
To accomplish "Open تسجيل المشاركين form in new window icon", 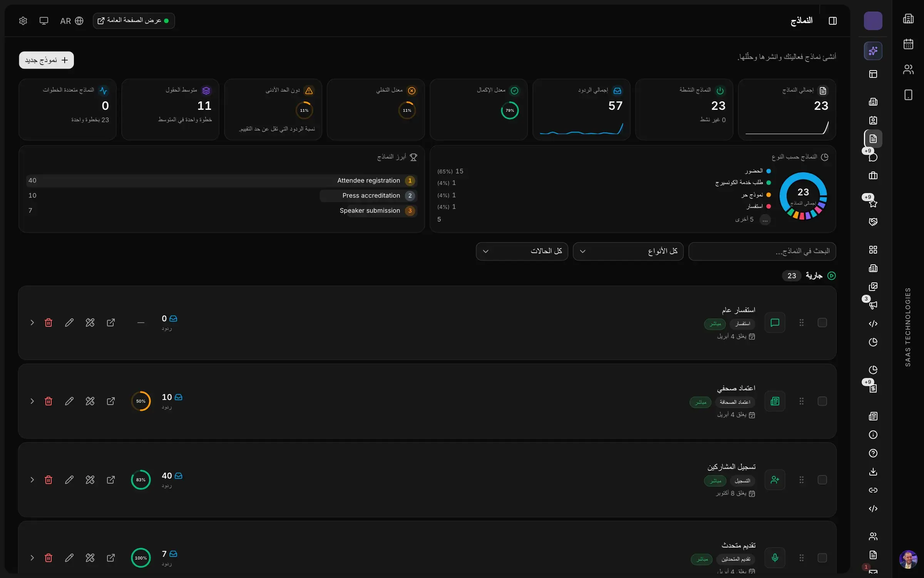I will pyautogui.click(x=111, y=480).
